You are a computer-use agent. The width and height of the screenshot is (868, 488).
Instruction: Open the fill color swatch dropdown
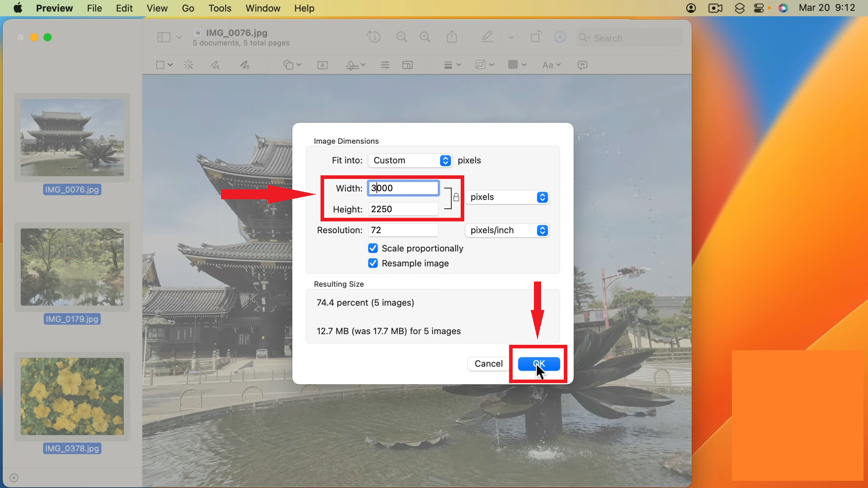(517, 65)
